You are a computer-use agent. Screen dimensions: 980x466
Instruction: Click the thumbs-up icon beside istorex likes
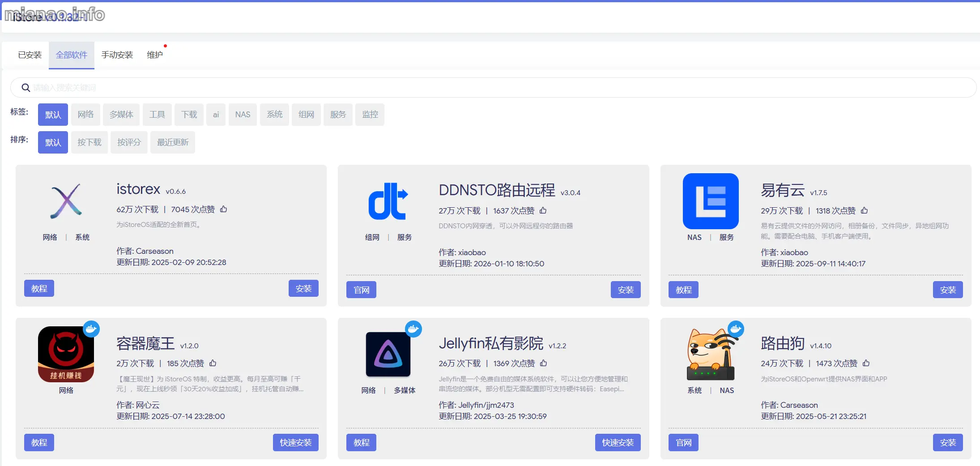tap(224, 209)
